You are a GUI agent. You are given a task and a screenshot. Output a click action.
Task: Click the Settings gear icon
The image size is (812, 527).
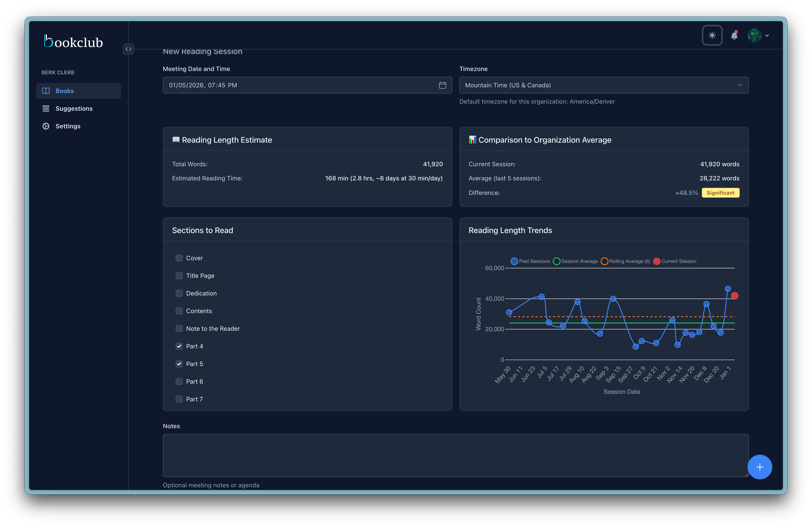[46, 126]
